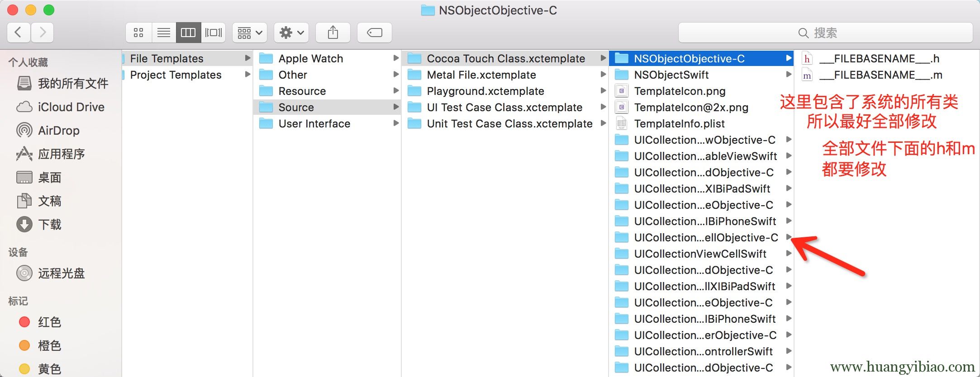Open the Apple Watch folder

(327, 59)
